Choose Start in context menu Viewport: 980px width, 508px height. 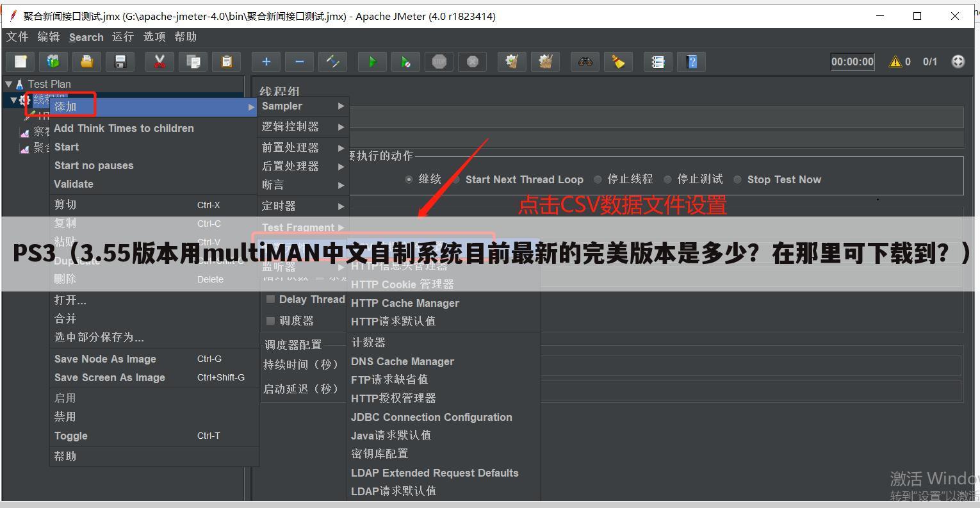154,147
